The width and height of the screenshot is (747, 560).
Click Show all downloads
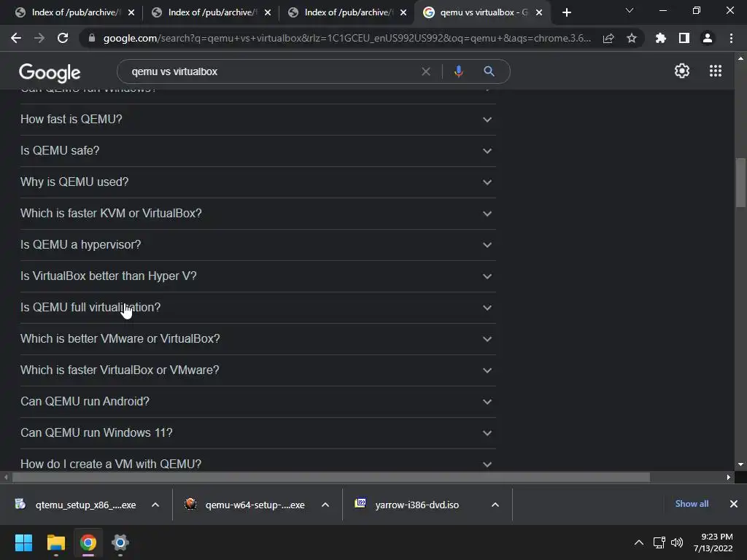pyautogui.click(x=692, y=504)
